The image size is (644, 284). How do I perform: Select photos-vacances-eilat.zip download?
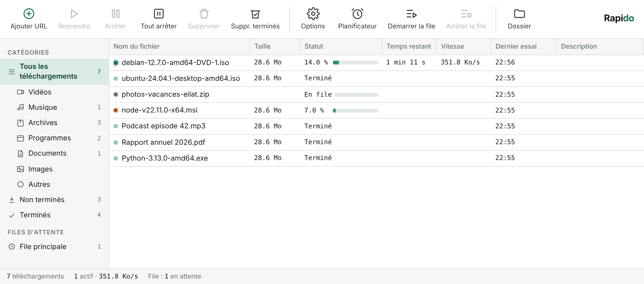click(377, 94)
